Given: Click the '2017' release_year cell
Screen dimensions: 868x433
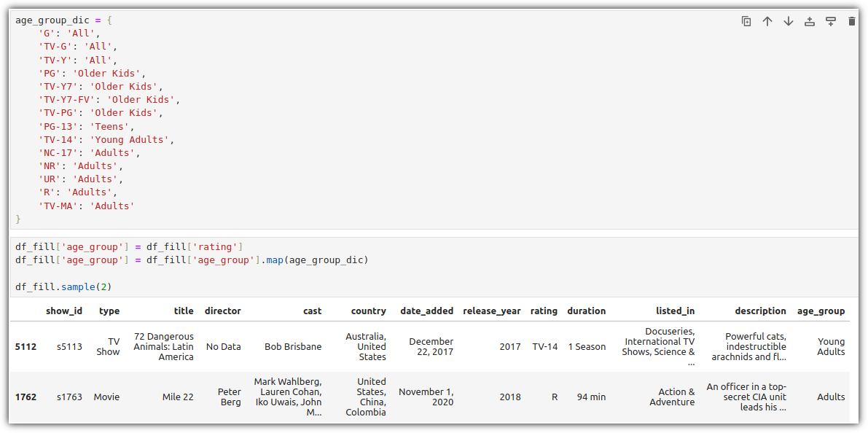Looking at the screenshot, I should pyautogui.click(x=510, y=347).
